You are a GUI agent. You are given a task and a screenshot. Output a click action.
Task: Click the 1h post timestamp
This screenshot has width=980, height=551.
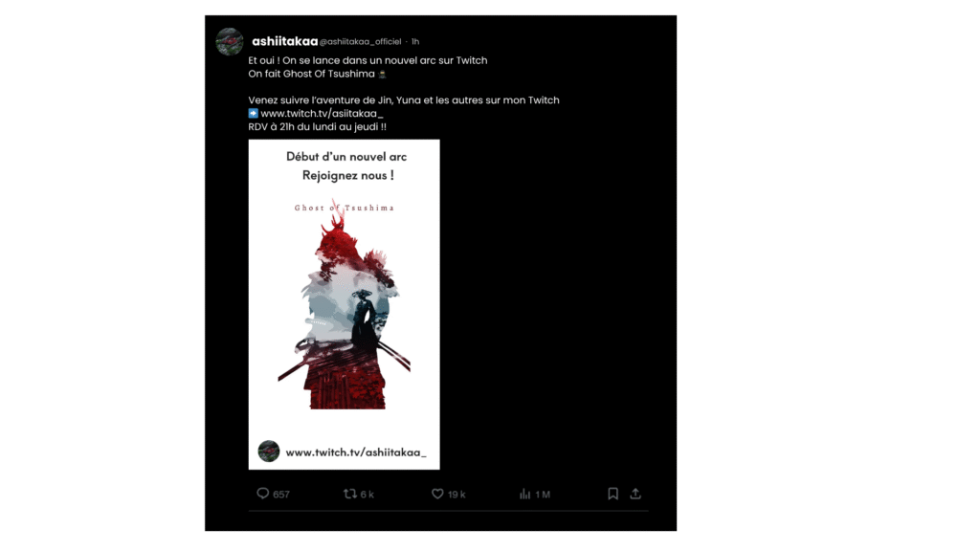tap(414, 42)
